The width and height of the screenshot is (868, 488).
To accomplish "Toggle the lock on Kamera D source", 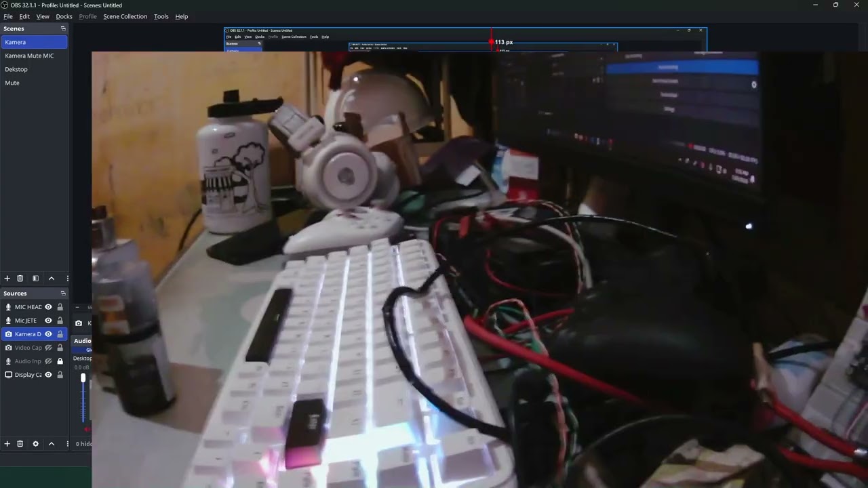I will coord(60,334).
